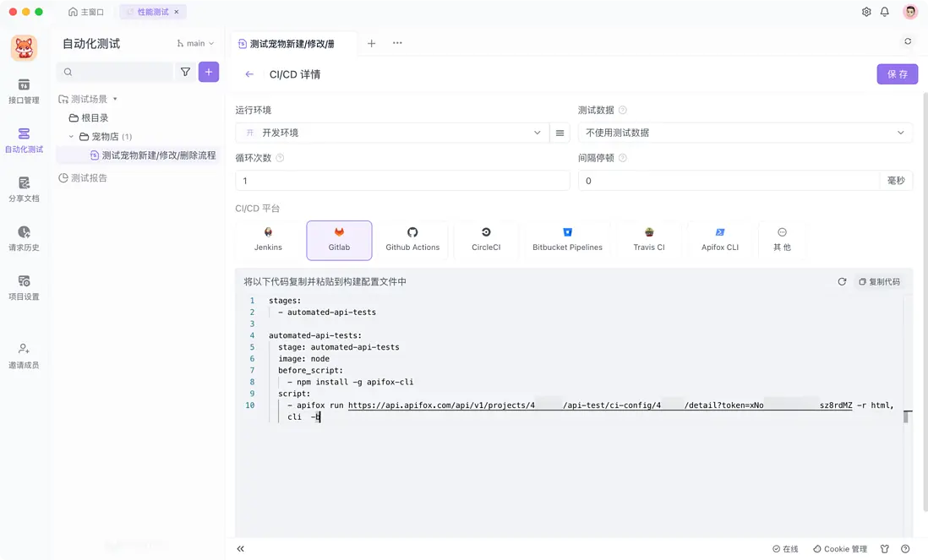Collapse the sidebar with double-chevron icon

click(x=240, y=549)
